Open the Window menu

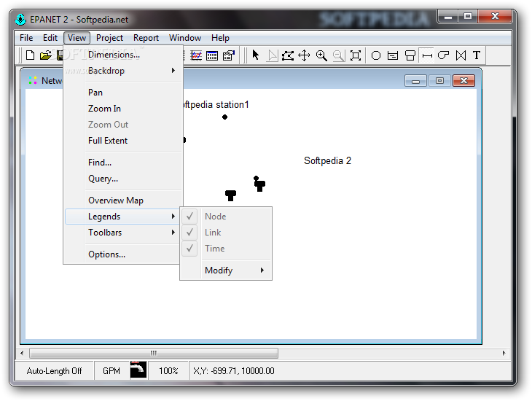point(185,38)
